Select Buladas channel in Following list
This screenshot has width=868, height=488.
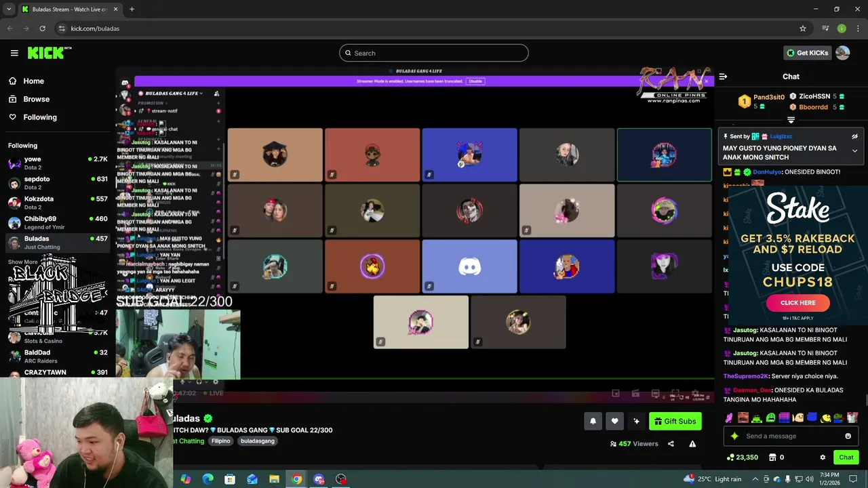pos(58,243)
